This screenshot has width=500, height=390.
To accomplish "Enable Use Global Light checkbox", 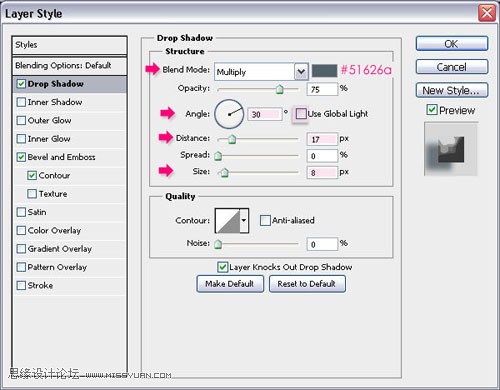I will pos(301,114).
